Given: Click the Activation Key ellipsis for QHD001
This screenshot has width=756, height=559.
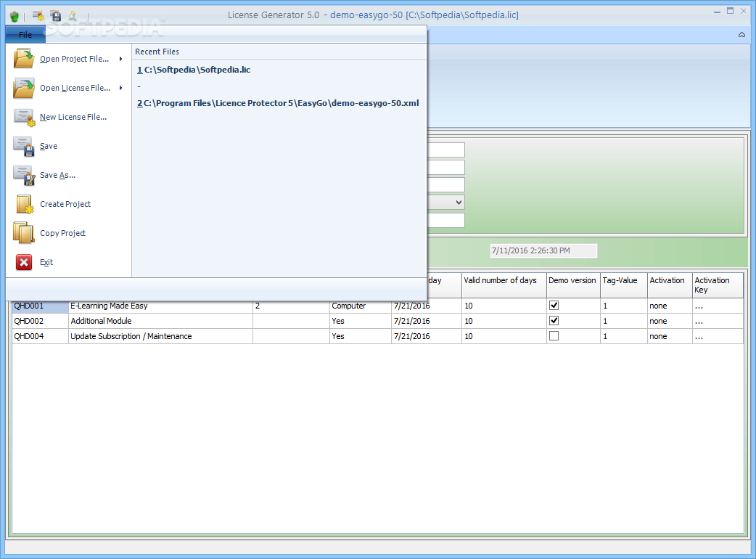Looking at the screenshot, I should tap(718, 306).
